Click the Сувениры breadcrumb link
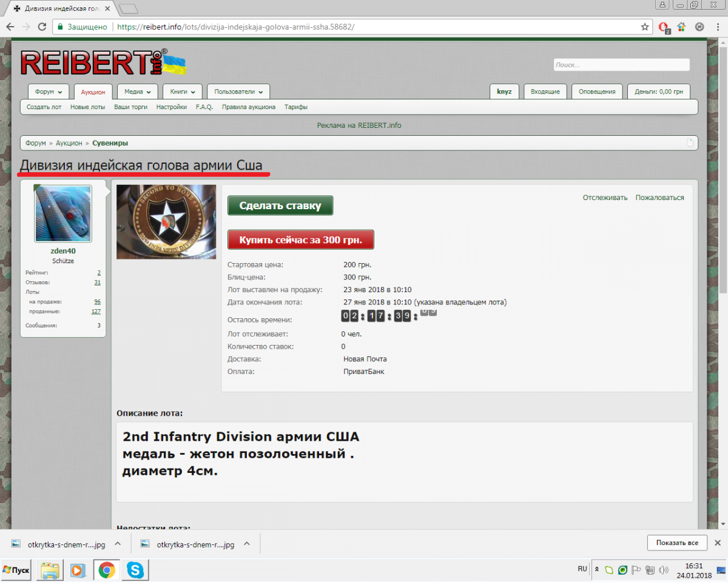Screen dimensions: 728x582 pyautogui.click(x=110, y=143)
